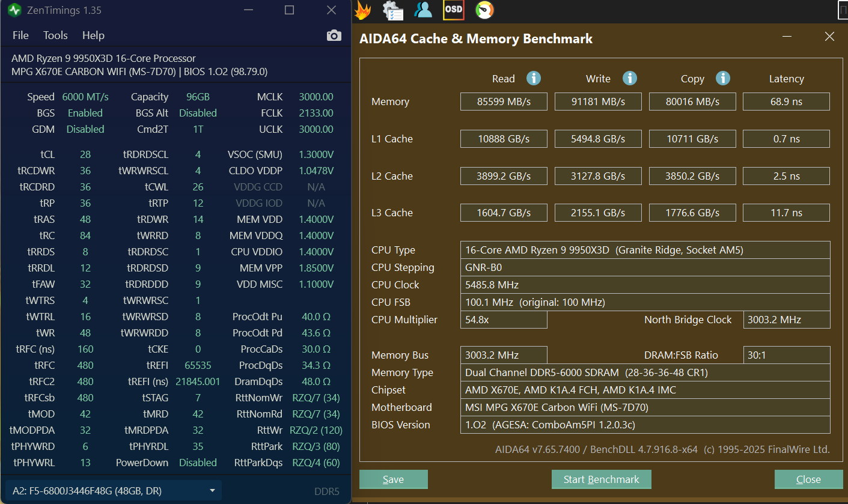Click the CPU Type field in AIDA64
This screenshot has width=848, height=504.
pos(645,250)
